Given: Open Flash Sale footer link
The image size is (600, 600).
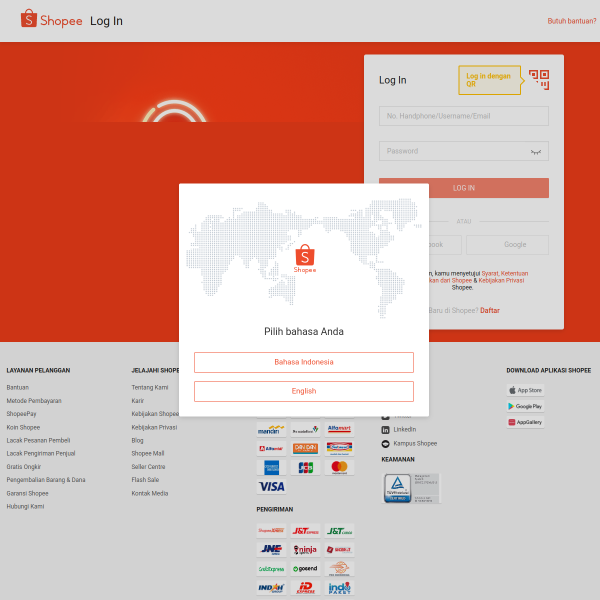Looking at the screenshot, I should click(x=145, y=480).
